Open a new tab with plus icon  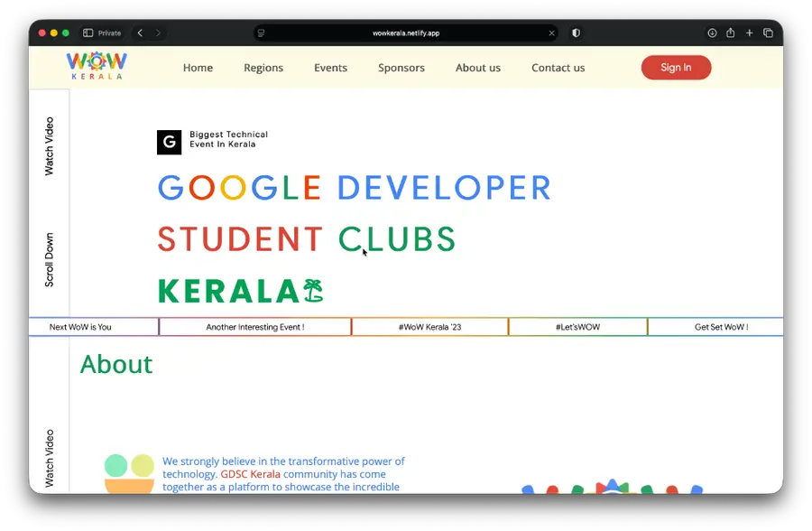pyautogui.click(x=750, y=33)
